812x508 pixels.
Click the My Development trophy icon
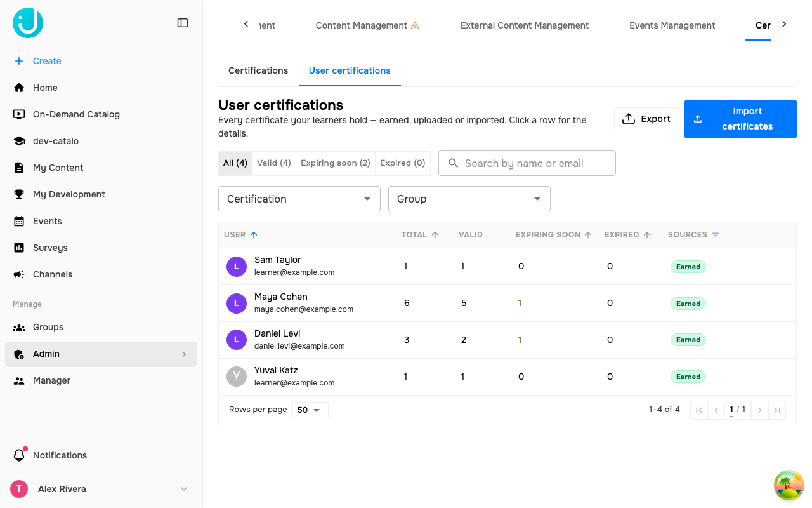[x=19, y=194]
